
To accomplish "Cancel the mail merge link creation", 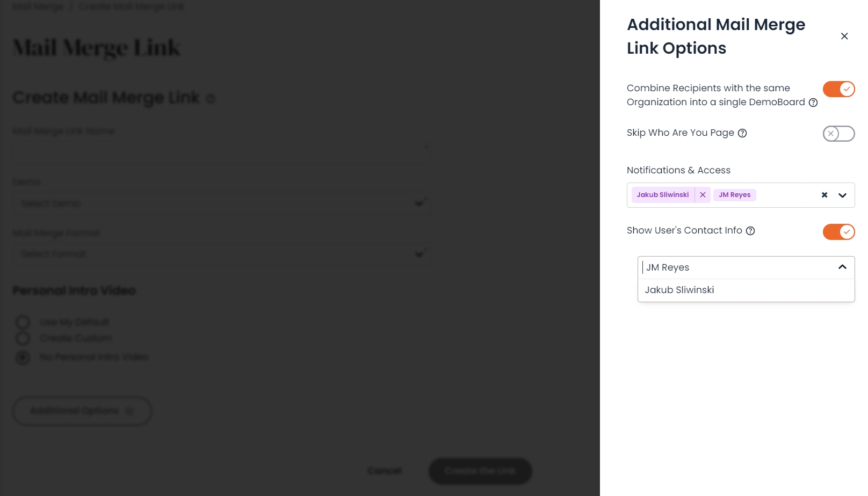I will click(x=384, y=471).
